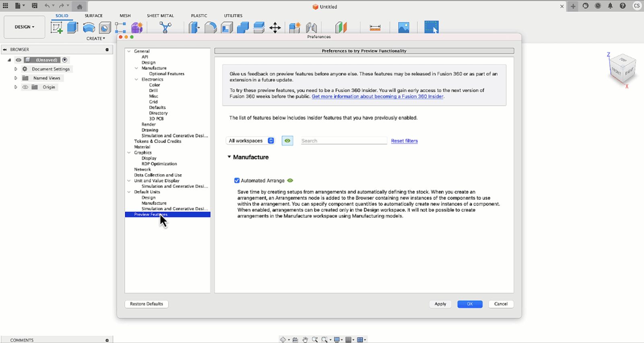The width and height of the screenshot is (644, 343).
Task: Toggle visibility of the Origin folder
Action: point(25,87)
